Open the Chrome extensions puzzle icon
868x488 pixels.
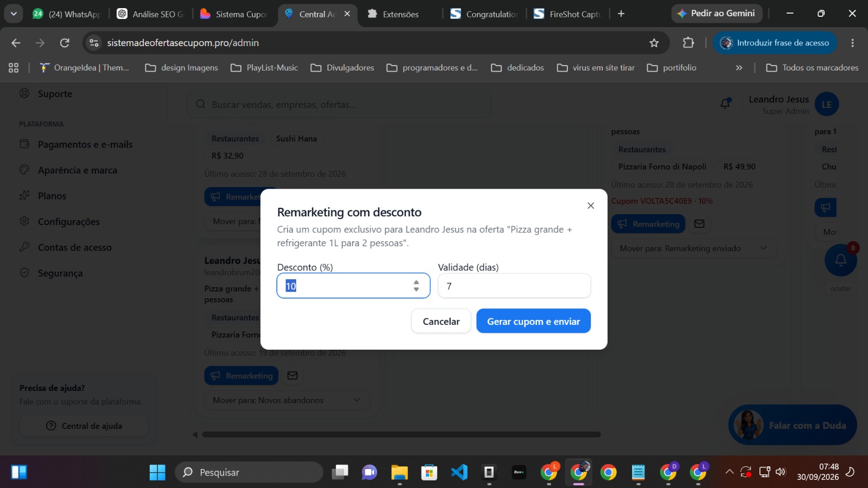tap(688, 43)
